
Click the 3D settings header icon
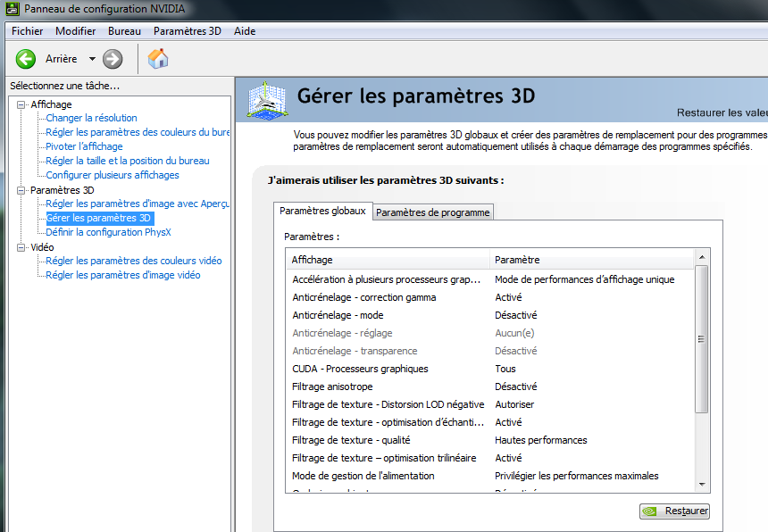click(267, 100)
